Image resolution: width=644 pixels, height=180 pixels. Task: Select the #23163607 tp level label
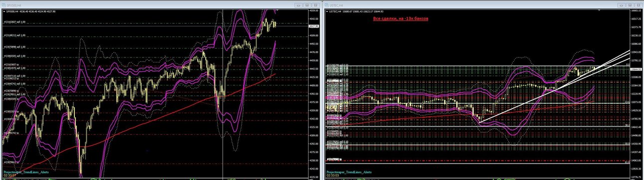(12, 64)
